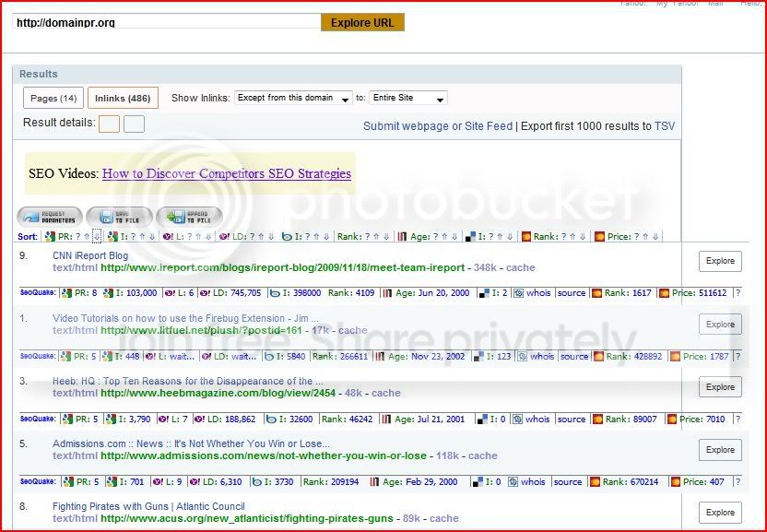Screen dimensions: 767x532
Task: Open source link in admissions.com row
Action: click(568, 482)
